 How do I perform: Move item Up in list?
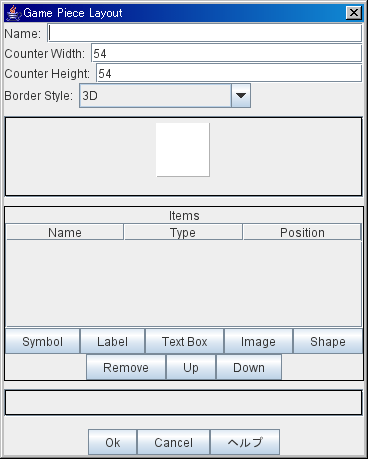click(x=191, y=367)
